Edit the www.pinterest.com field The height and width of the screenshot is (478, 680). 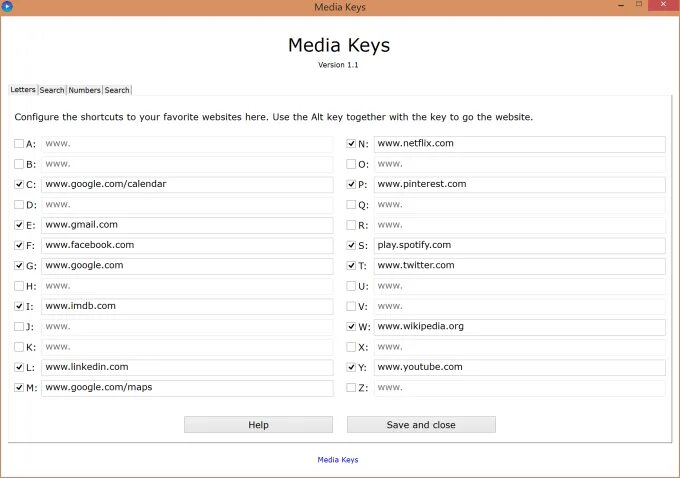pyautogui.click(x=520, y=184)
